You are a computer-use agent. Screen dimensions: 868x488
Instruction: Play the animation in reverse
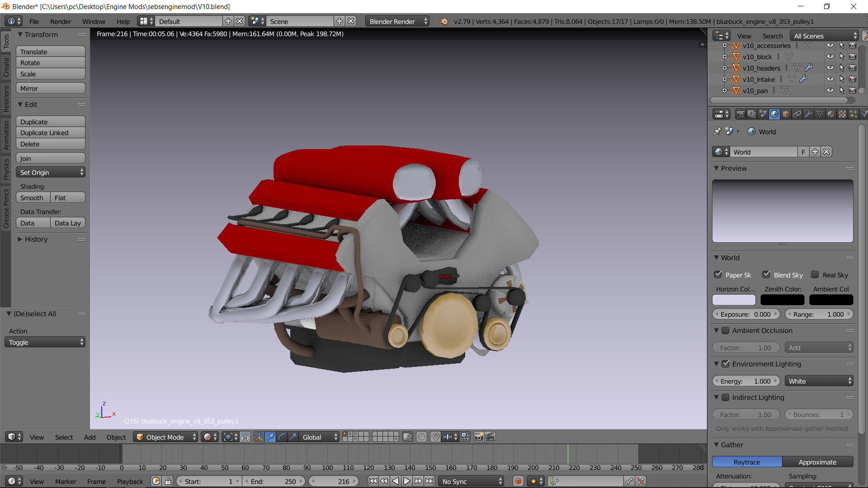396,481
